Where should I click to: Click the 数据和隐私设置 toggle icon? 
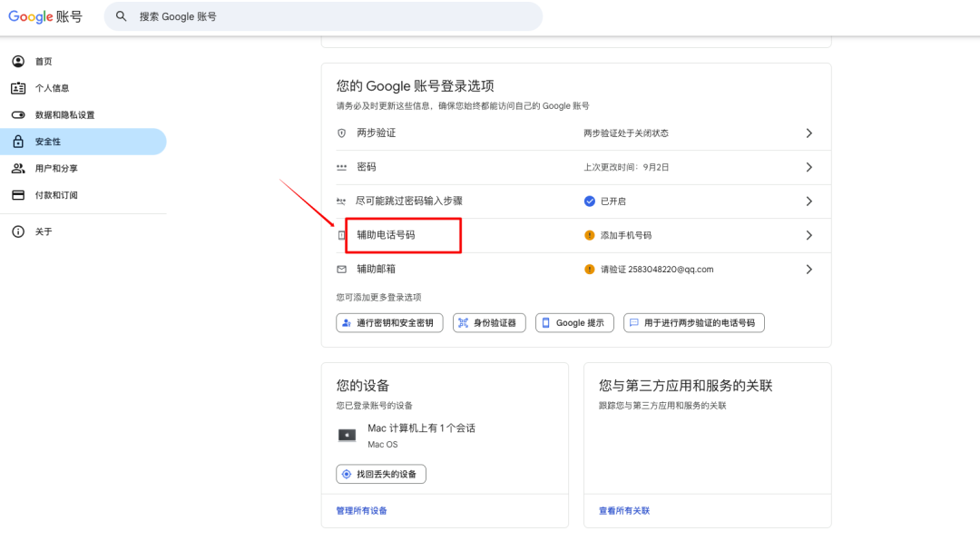[x=18, y=115]
